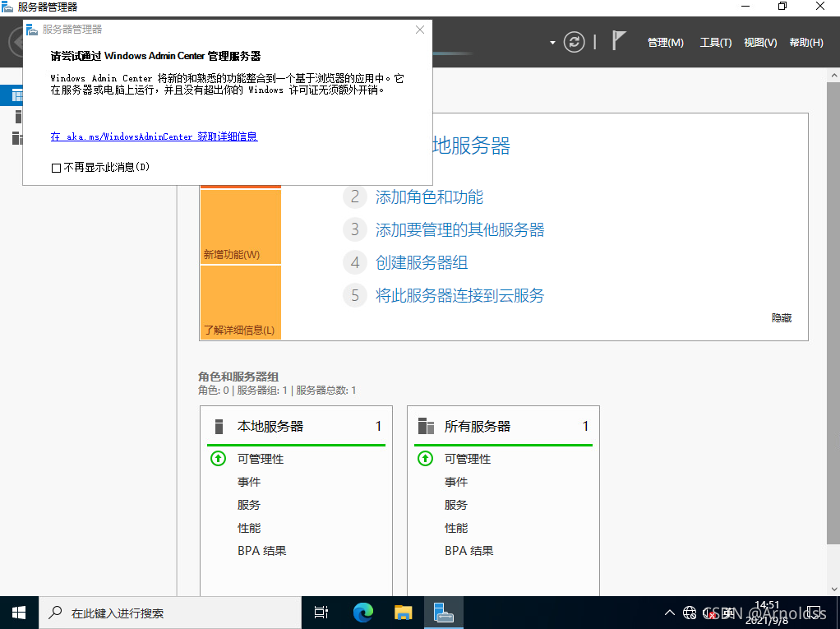Open Task View on the taskbar
This screenshot has height=629, width=840.
coord(321,613)
